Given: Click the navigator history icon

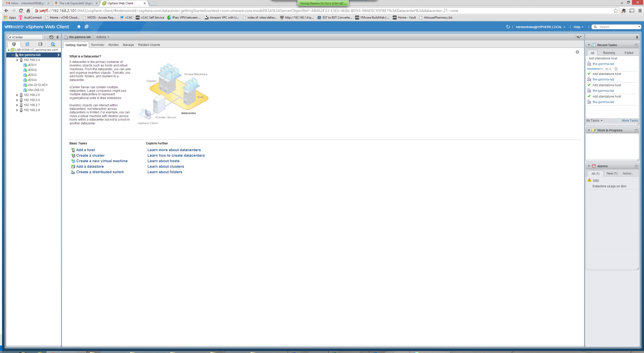Looking at the screenshot, I should 51,37.
